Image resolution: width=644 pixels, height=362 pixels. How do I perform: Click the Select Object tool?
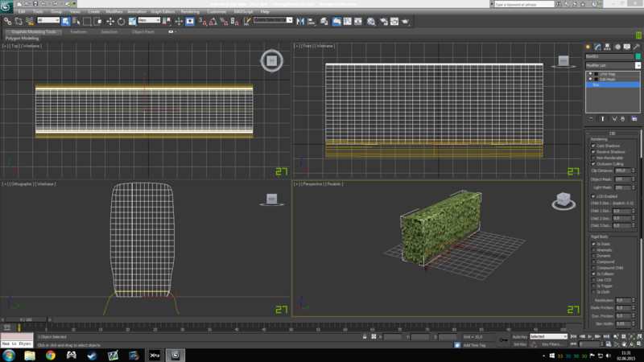coord(66,20)
